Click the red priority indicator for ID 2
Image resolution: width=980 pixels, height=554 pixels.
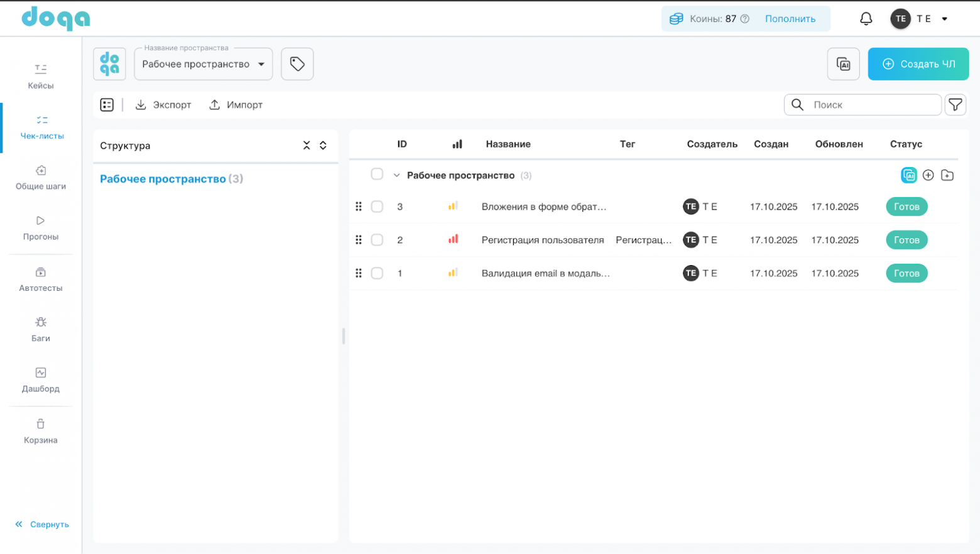coord(453,239)
